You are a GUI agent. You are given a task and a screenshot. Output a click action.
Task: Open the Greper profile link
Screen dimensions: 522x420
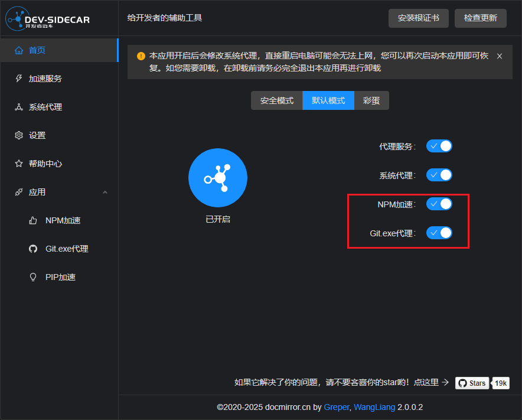click(337, 407)
